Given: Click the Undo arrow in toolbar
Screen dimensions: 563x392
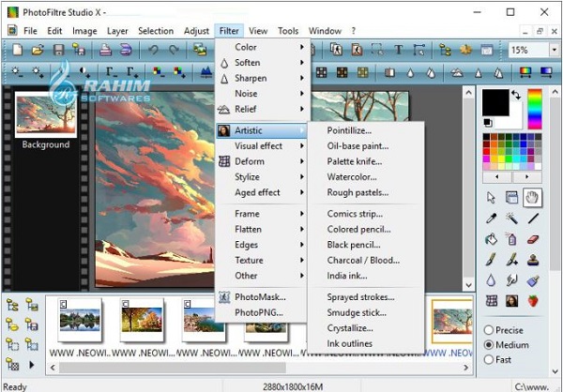Looking at the screenshot, I should tap(154, 50).
